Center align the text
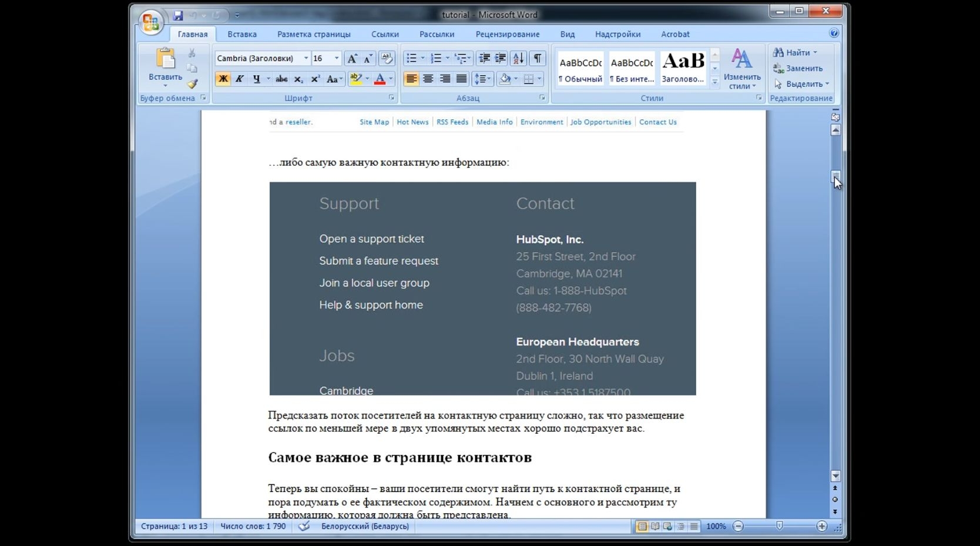Viewport: 980px width, 546px height. coord(428,79)
